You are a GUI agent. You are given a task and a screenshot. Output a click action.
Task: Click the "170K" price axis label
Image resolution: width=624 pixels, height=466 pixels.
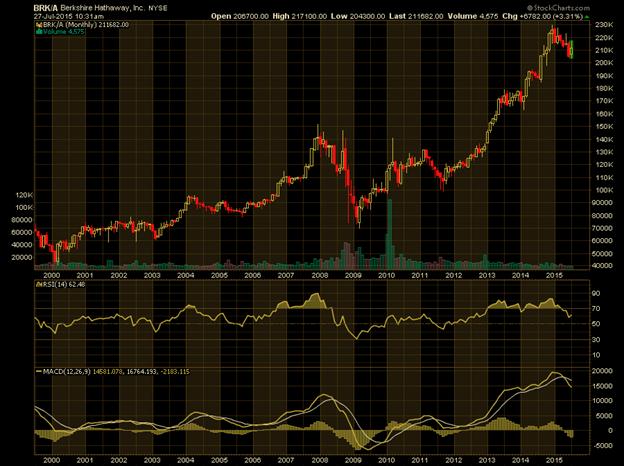pyautogui.click(x=604, y=101)
